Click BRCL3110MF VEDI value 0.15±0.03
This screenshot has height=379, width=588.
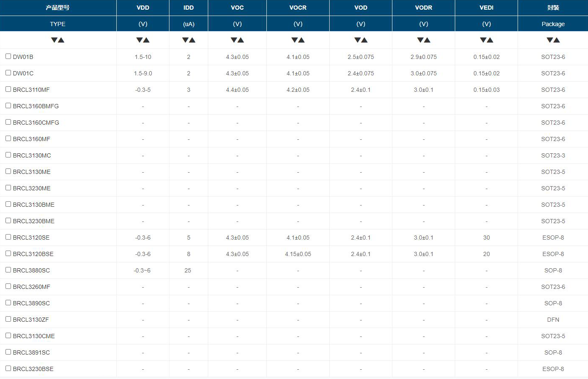click(x=486, y=90)
